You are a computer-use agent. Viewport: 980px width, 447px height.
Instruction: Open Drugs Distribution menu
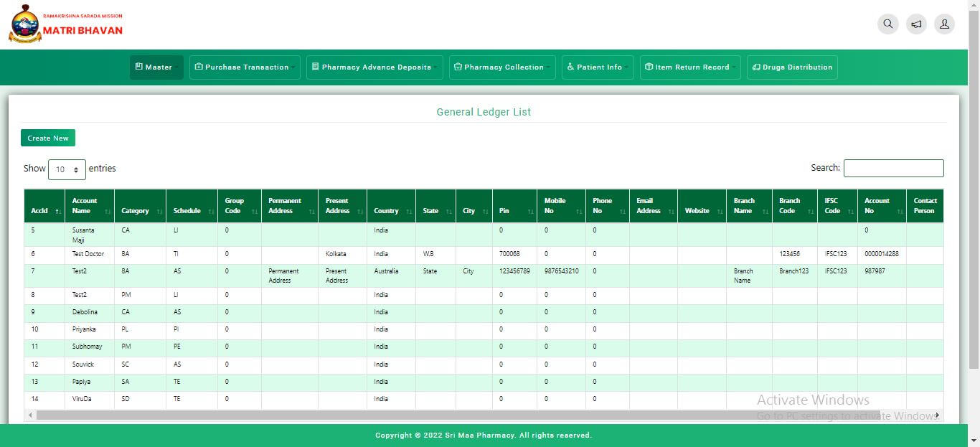[x=792, y=67]
